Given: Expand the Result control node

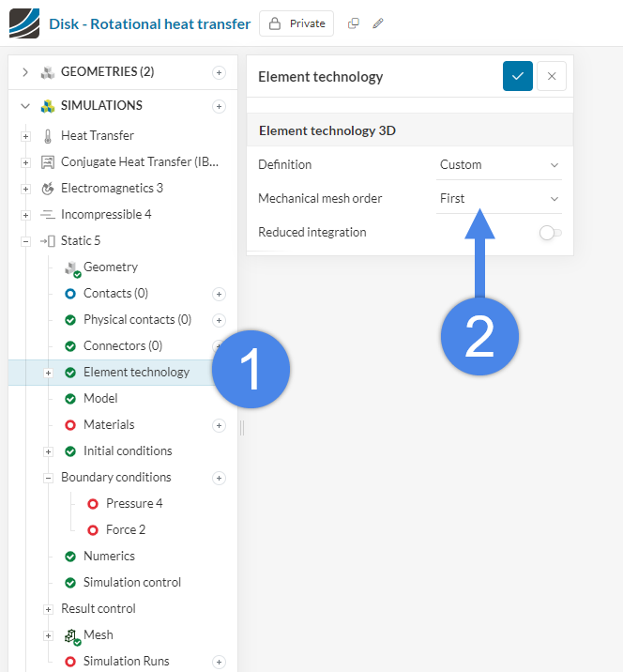Looking at the screenshot, I should pyautogui.click(x=49, y=609).
